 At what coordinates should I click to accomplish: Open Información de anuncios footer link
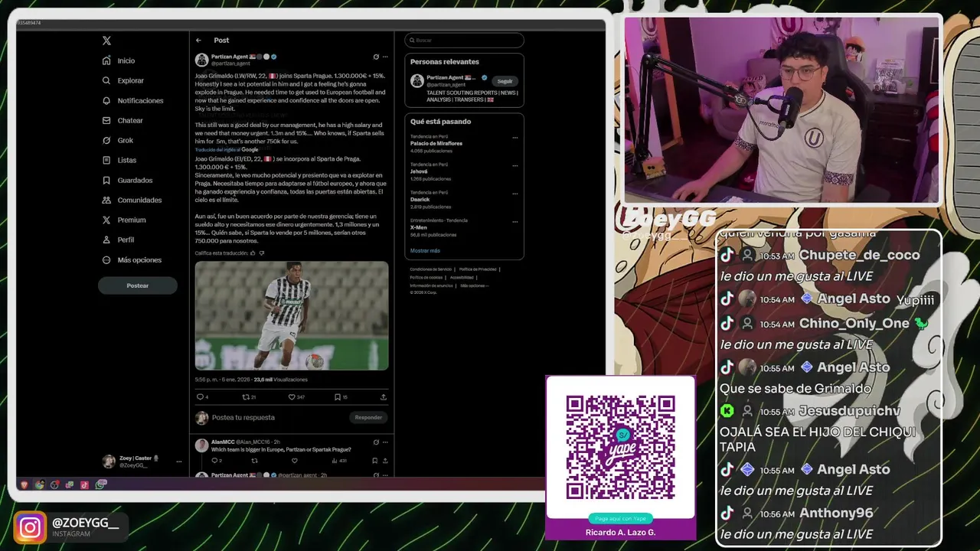(431, 285)
